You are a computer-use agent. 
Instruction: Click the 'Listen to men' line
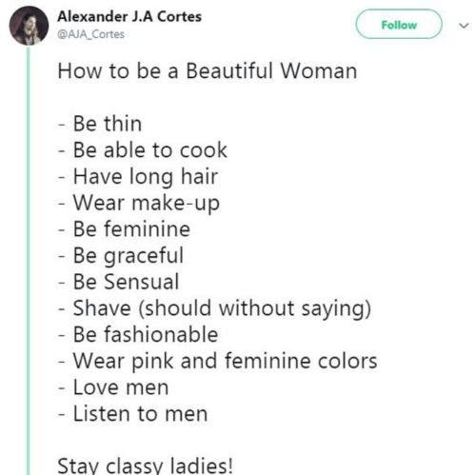click(133, 414)
